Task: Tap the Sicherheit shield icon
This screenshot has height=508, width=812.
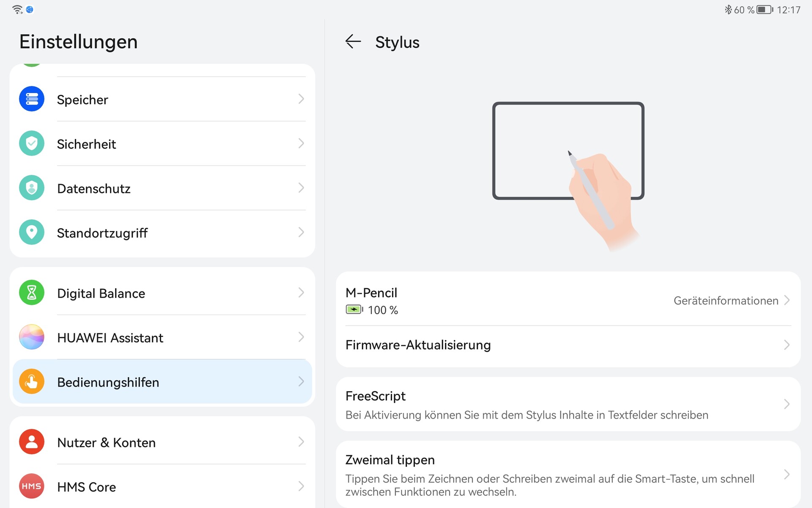Action: 32,144
